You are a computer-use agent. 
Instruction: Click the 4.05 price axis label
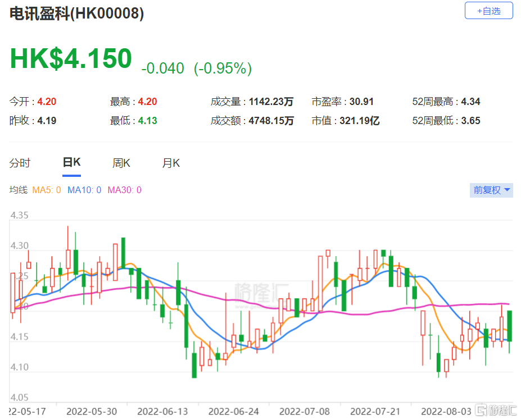[x=19, y=398]
